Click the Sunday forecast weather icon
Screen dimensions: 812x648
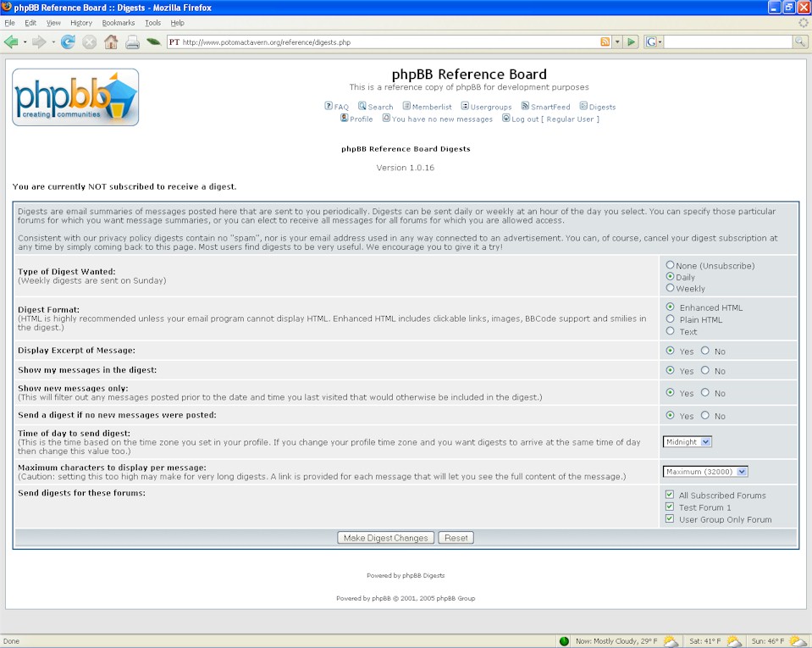pos(798,640)
